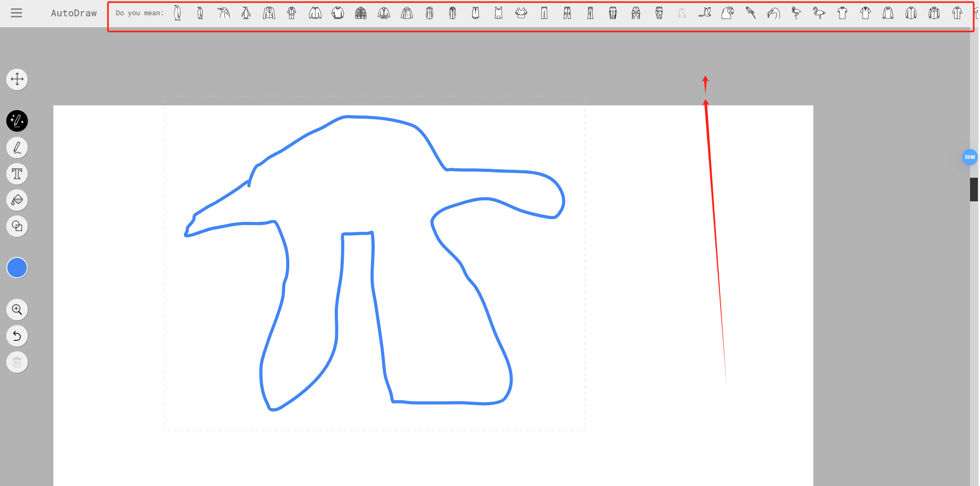Pick the standing penguin suggestion
The height and width of the screenshot is (486, 980).
(x=177, y=13)
